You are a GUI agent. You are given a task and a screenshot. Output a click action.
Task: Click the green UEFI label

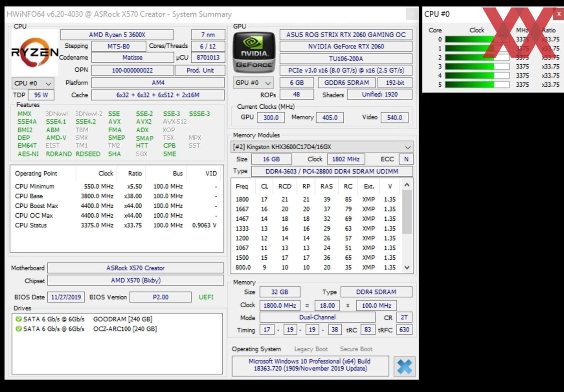[x=206, y=297]
